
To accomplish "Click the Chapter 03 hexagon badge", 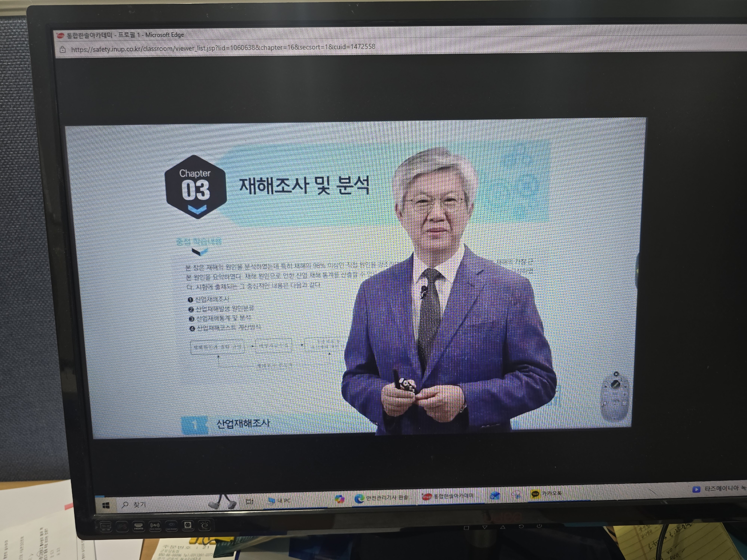I will pyautogui.click(x=196, y=187).
